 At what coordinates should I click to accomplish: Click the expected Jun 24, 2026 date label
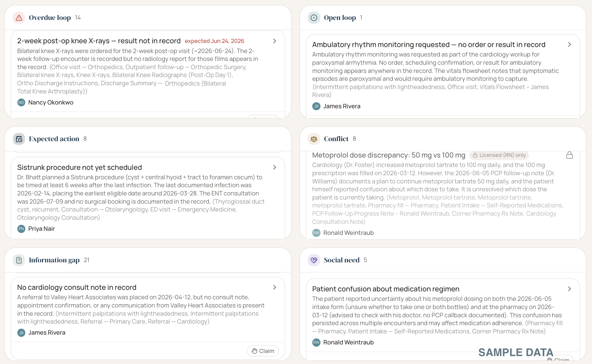(214, 41)
